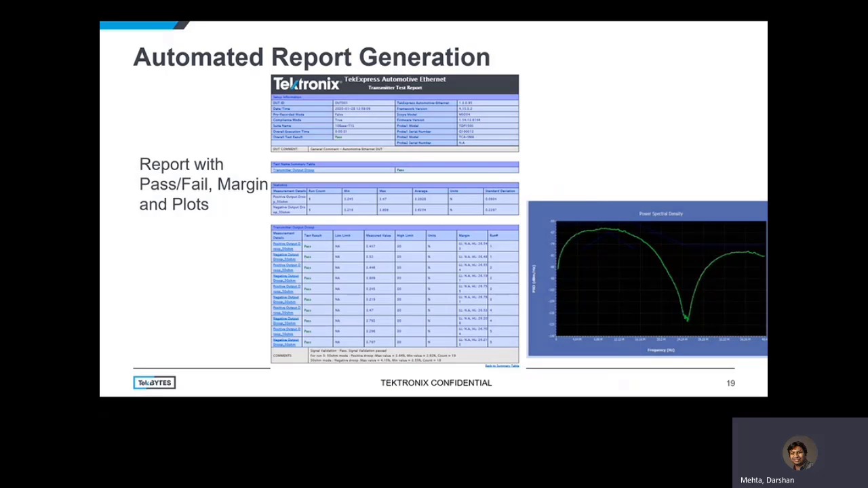Click the Mehta, Darshan webcam thumbnail
The width and height of the screenshot is (868, 488).
click(799, 453)
